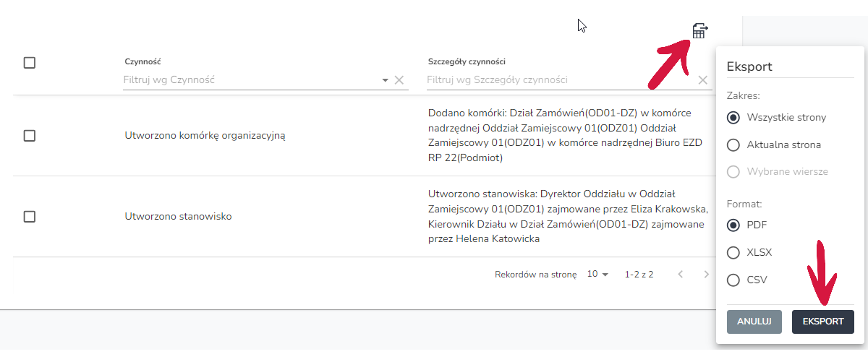Cancel export with ANULUJ button
Image resolution: width=868 pixels, height=362 pixels.
click(x=754, y=322)
